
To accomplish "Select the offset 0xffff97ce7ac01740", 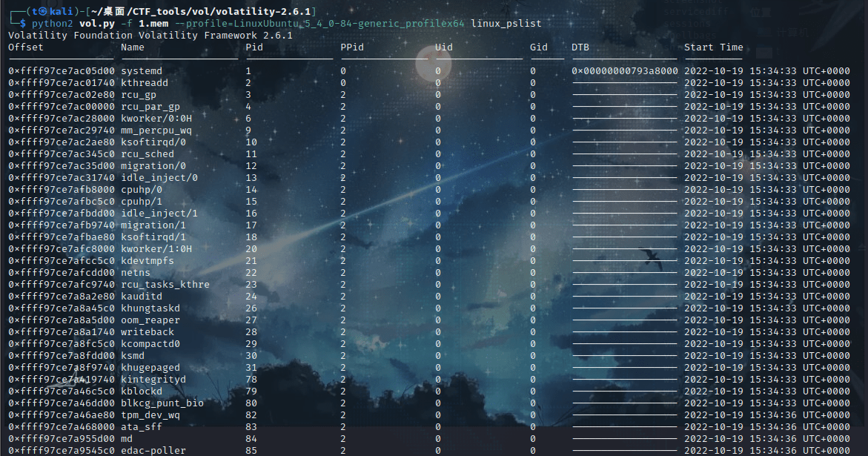I will tap(62, 82).
